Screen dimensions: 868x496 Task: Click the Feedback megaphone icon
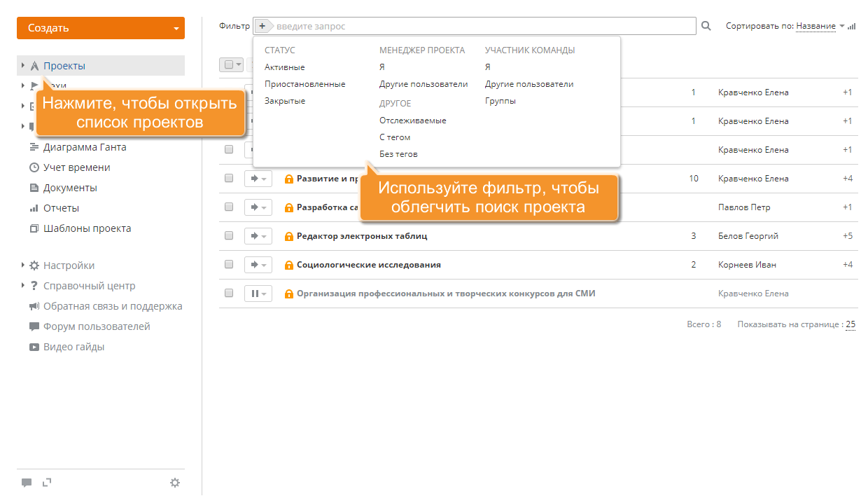34,306
